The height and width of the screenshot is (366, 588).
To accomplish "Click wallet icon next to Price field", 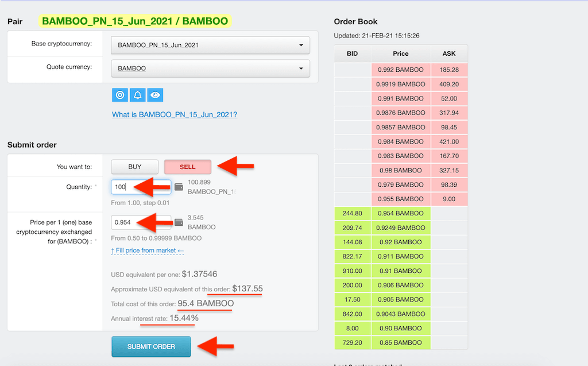I will coord(179,222).
